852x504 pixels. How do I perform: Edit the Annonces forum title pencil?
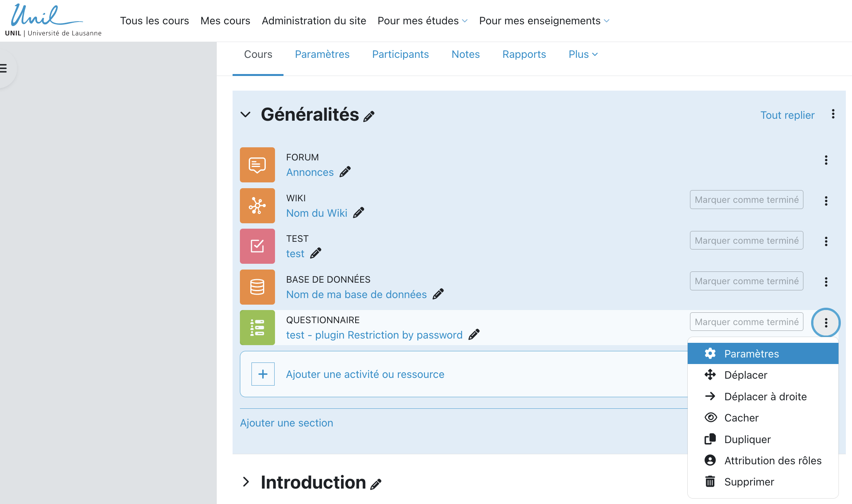345,172
